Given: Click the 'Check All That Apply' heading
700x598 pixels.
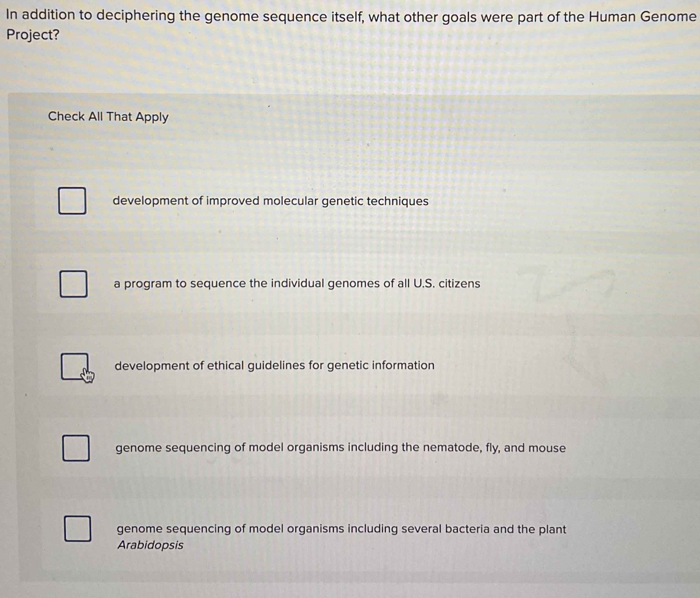Looking at the screenshot, I should point(108,116).
